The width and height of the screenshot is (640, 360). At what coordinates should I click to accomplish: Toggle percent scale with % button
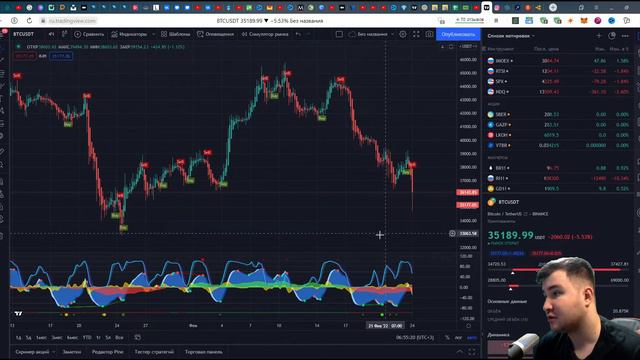click(x=447, y=338)
